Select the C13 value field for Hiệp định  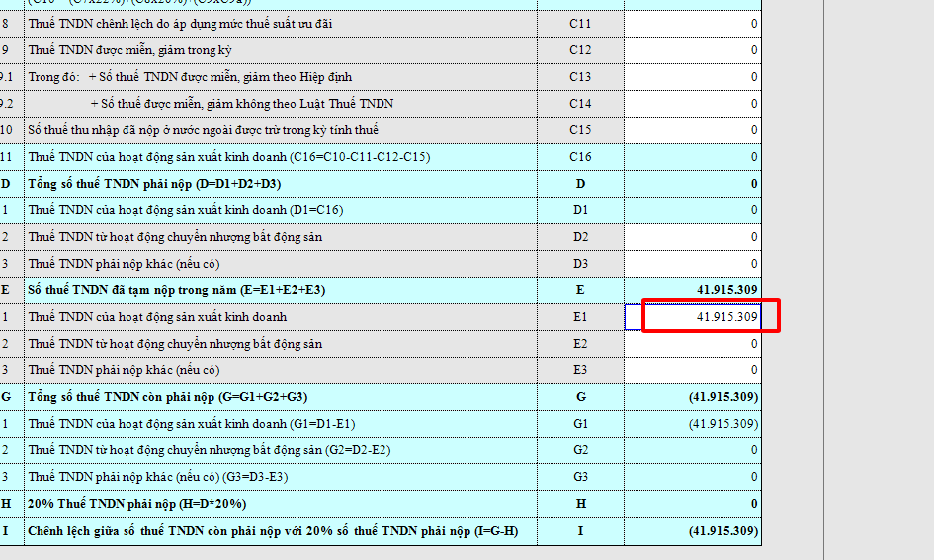pyautogui.click(x=694, y=77)
